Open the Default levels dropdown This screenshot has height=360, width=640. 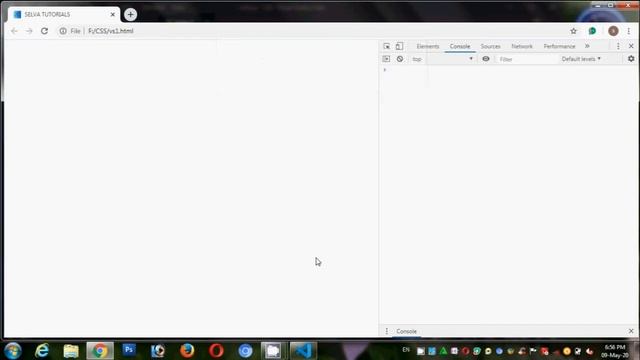581,59
